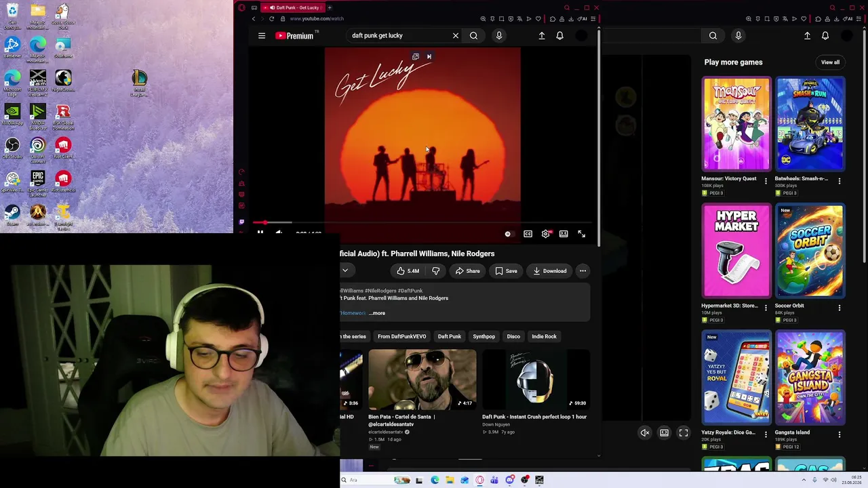Start voice search with the microphone
The width and height of the screenshot is (868, 488).
499,36
